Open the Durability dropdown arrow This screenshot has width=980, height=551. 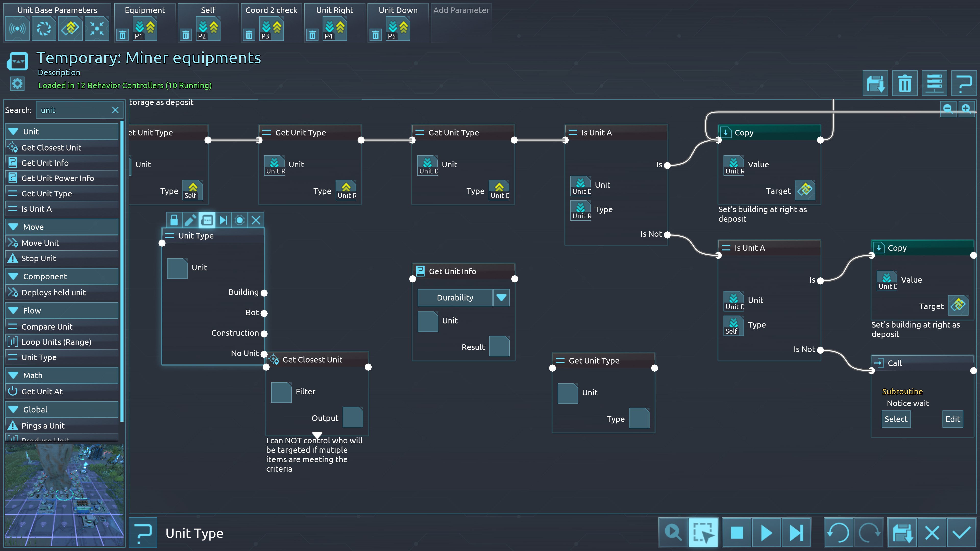pos(501,297)
